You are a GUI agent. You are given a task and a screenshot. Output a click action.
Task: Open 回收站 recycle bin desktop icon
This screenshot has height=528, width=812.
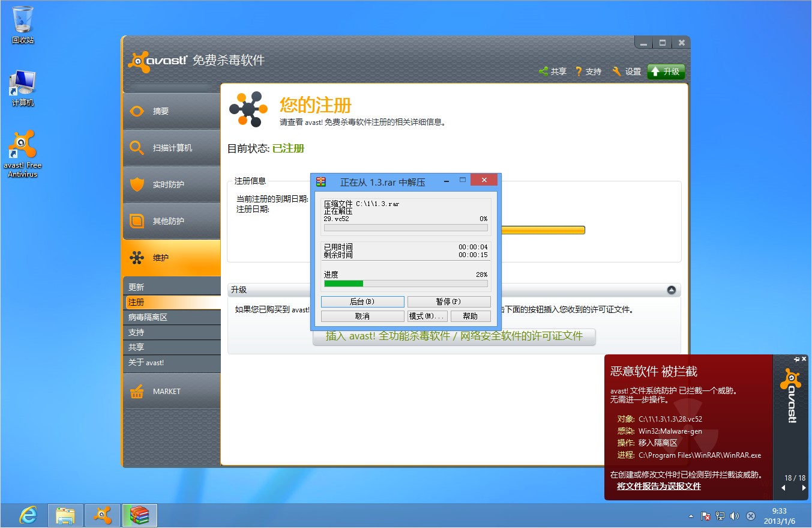(23, 25)
